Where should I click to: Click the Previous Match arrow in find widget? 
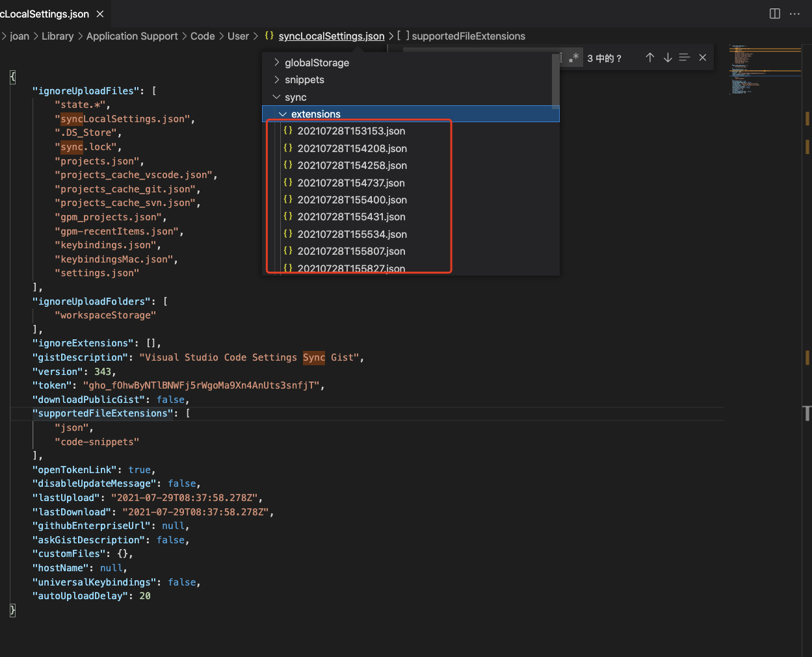pyautogui.click(x=649, y=57)
